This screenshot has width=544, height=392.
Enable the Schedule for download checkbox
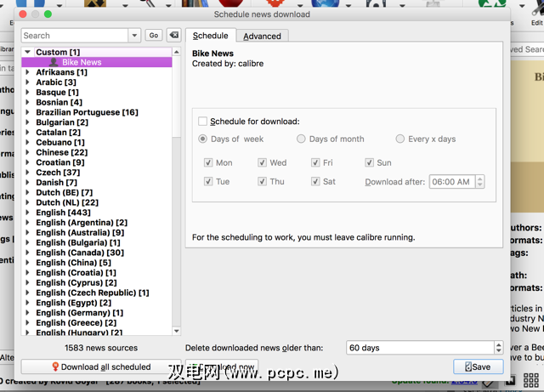point(203,122)
